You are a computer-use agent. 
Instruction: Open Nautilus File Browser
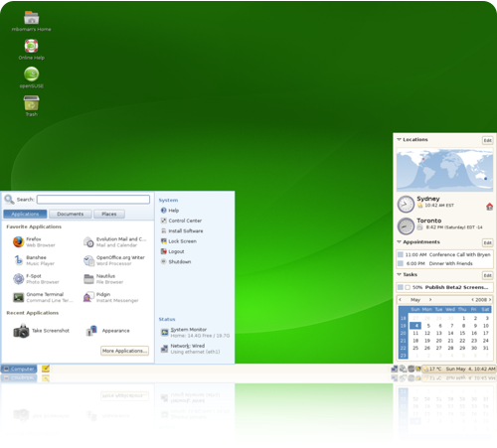[x=103, y=279]
